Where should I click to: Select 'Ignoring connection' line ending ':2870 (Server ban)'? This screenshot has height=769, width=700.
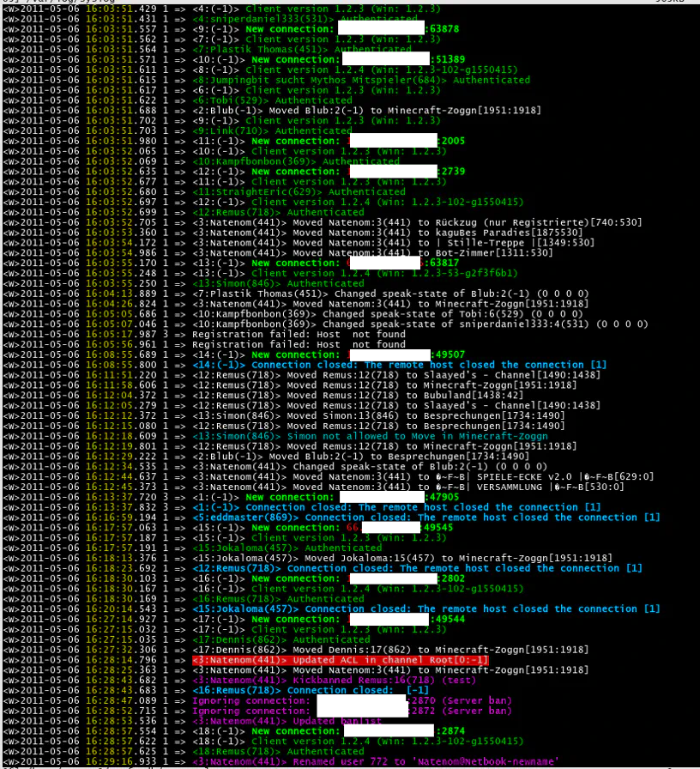[352, 701]
